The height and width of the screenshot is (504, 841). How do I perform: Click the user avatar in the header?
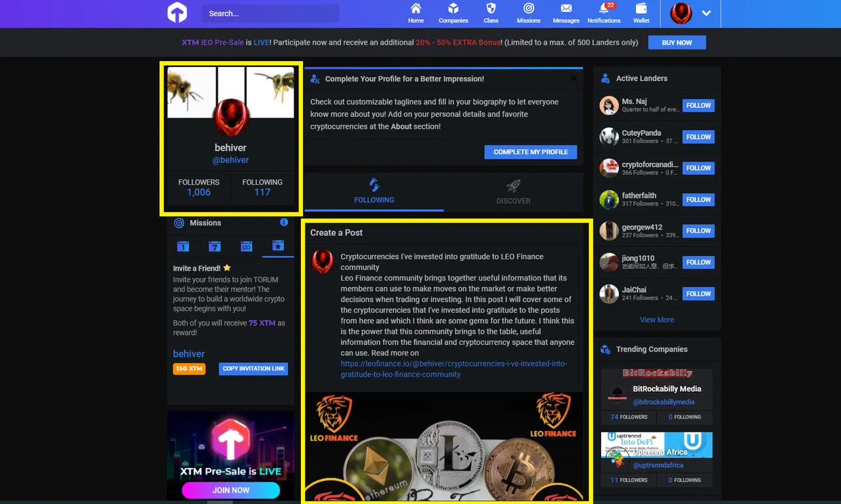pos(681,13)
